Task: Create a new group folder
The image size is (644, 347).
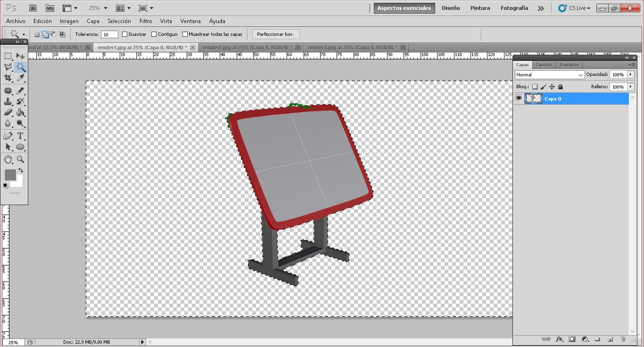Action: point(597,339)
